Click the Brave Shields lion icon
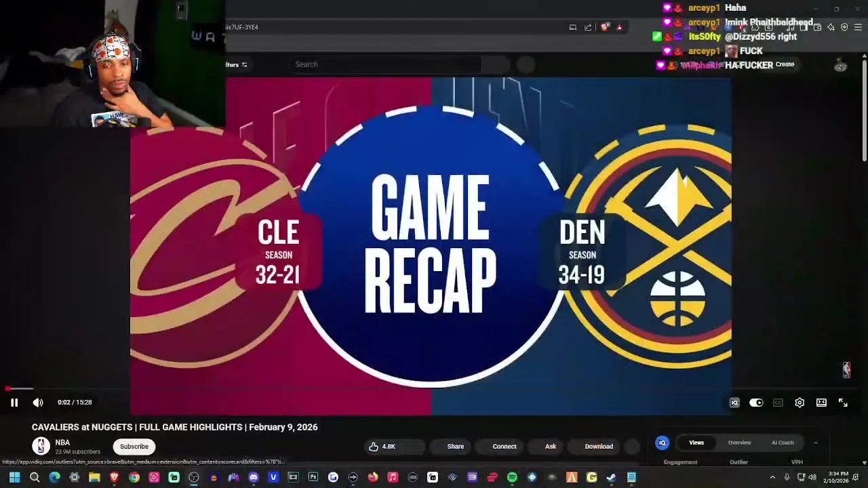 tap(604, 27)
